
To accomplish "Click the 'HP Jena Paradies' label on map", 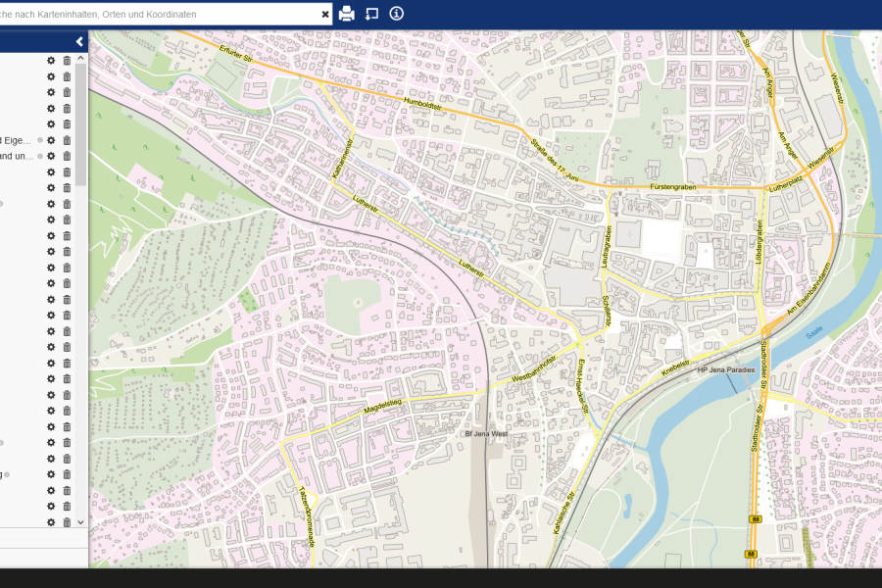I will point(726,369).
